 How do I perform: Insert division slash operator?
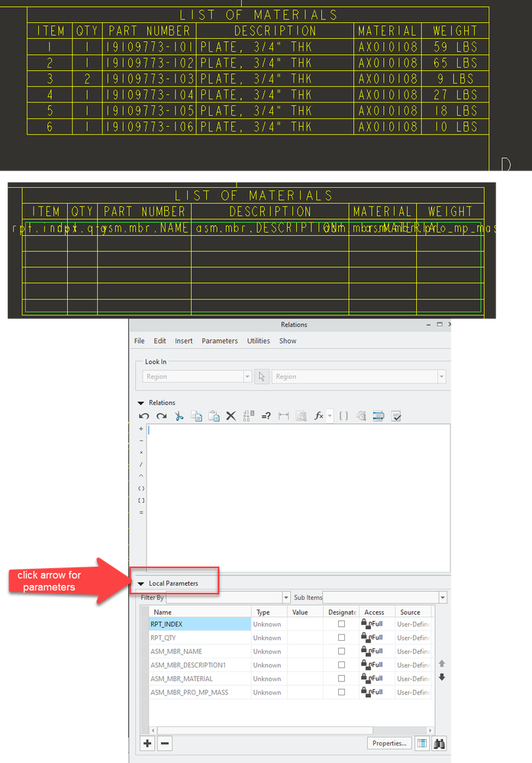tap(141, 464)
